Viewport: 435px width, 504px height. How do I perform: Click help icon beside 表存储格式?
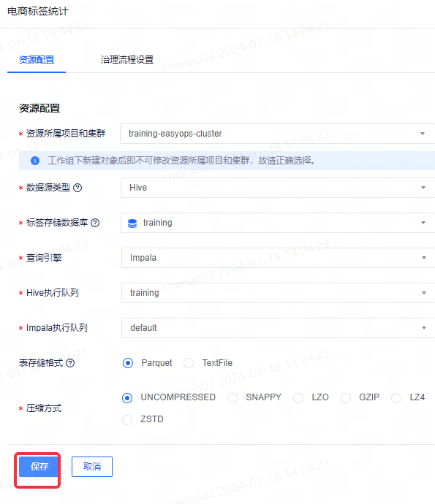click(70, 363)
